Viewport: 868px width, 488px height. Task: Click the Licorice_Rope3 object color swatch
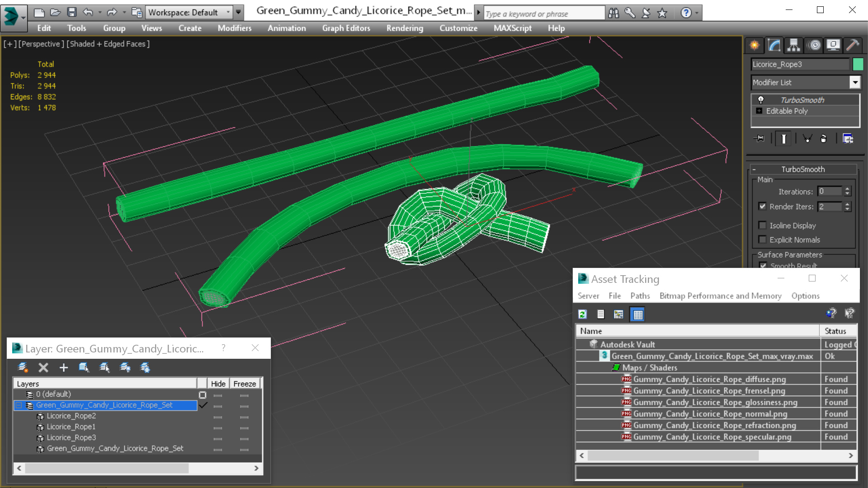pyautogui.click(x=858, y=64)
